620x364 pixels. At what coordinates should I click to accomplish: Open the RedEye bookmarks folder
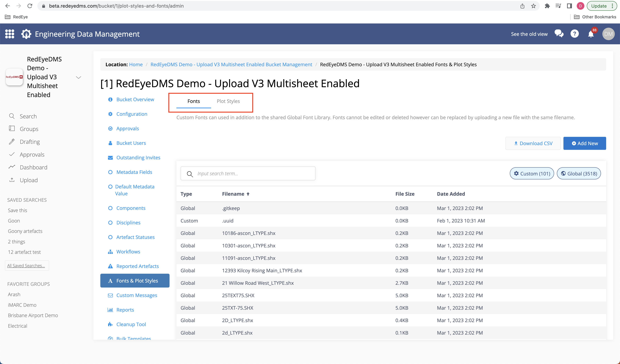pos(16,17)
